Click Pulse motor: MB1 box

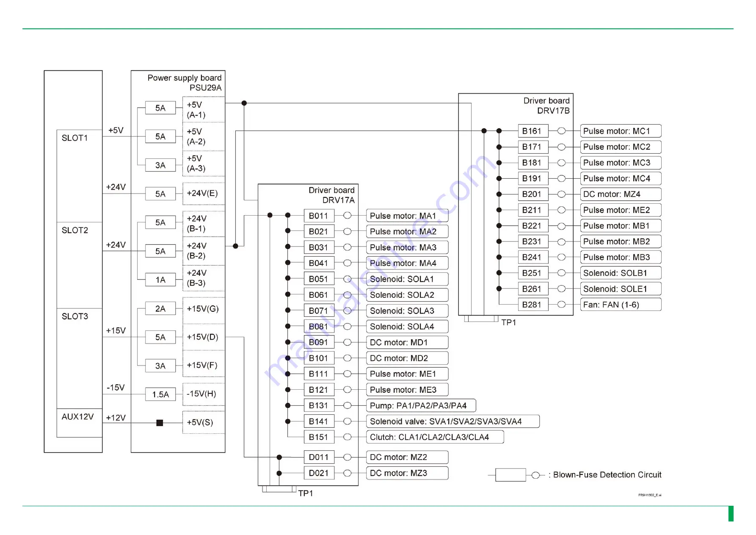(x=621, y=226)
